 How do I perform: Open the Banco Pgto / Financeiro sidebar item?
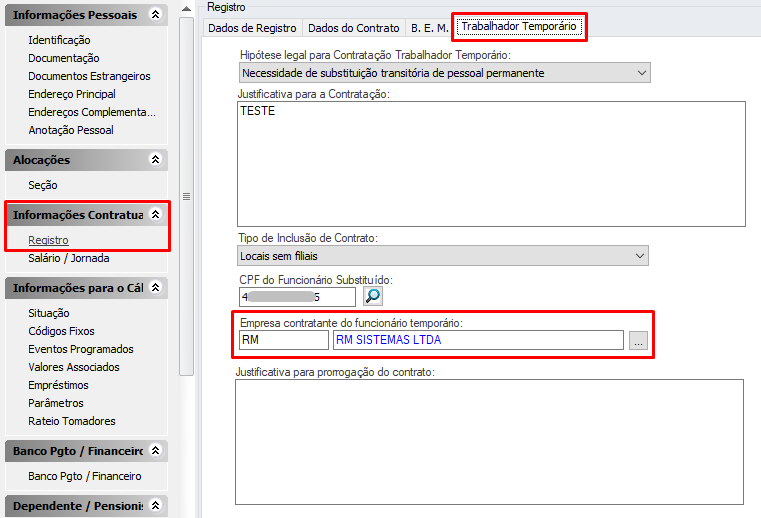[84, 476]
